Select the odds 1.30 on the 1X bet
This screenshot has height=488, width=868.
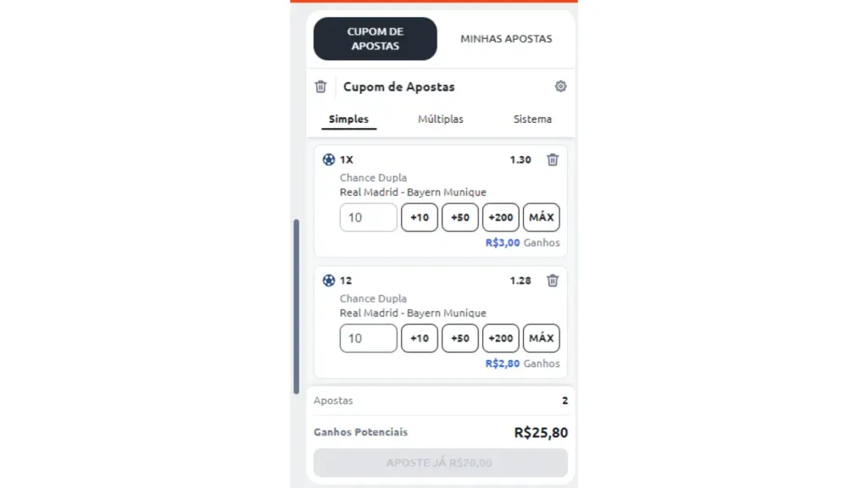(x=520, y=159)
